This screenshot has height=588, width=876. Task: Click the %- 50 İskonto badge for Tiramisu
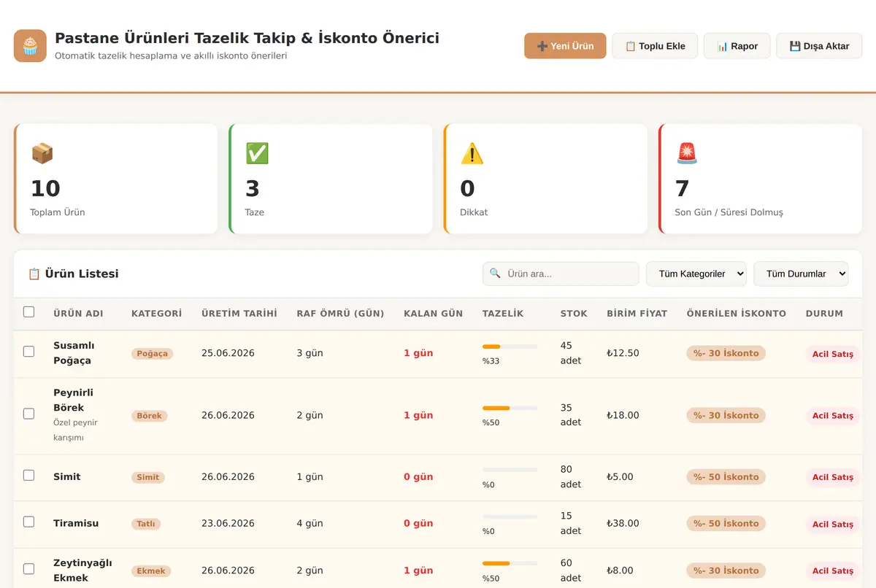[x=726, y=524]
